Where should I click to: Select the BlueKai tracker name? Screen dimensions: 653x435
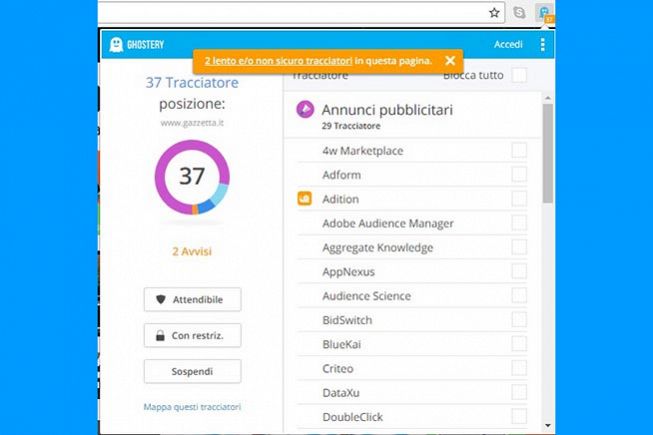[x=341, y=344]
